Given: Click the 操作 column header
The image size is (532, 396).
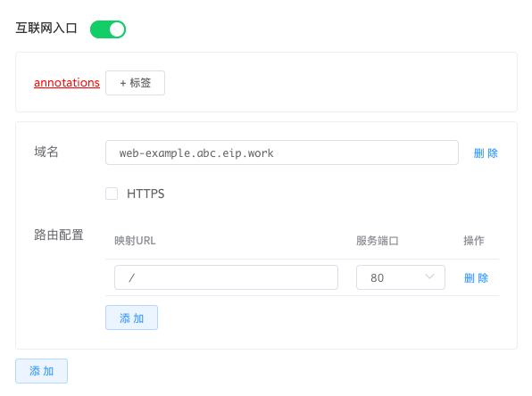Looking at the screenshot, I should click(474, 241).
